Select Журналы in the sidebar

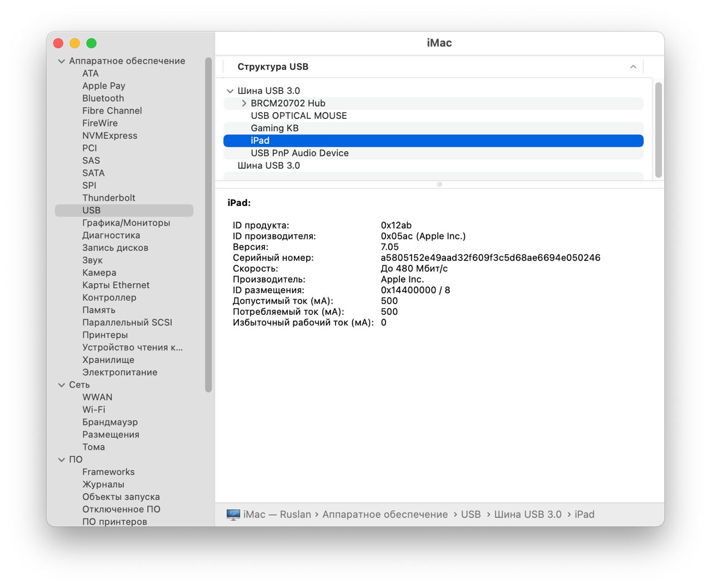click(103, 485)
